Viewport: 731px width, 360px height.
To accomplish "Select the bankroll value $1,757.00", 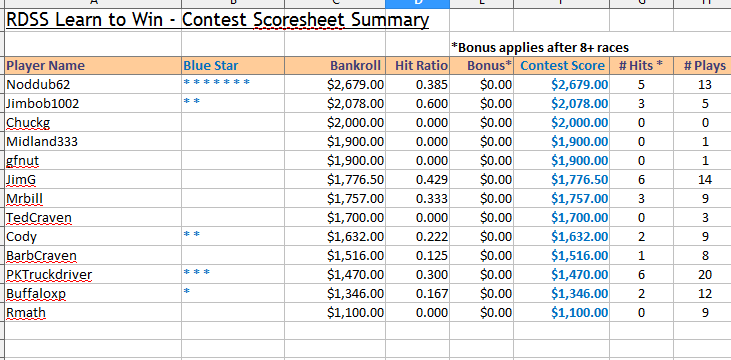I will coord(335,199).
